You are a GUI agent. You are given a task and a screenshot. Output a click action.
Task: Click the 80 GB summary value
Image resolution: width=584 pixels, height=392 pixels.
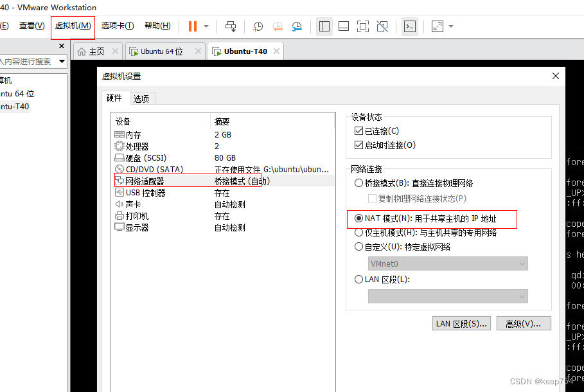225,158
